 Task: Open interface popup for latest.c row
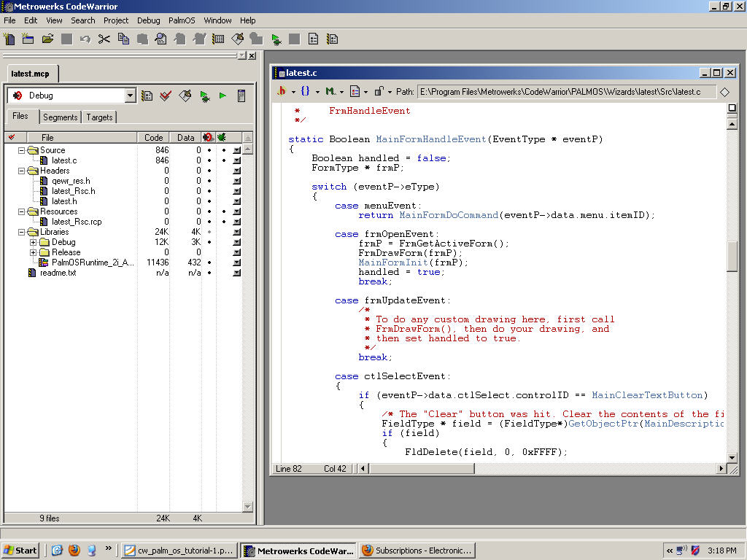coord(237,160)
